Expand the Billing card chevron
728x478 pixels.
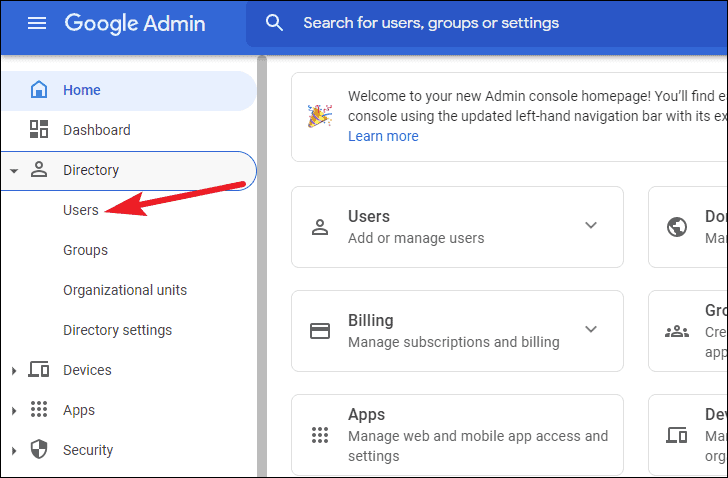tap(591, 329)
